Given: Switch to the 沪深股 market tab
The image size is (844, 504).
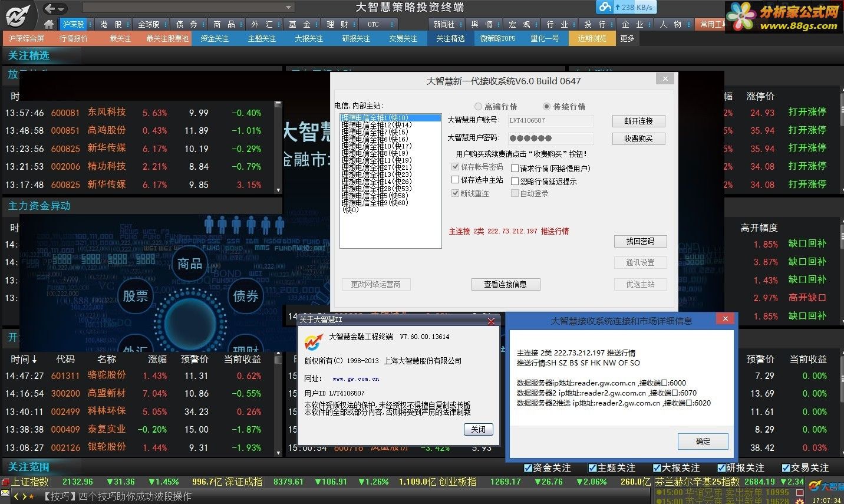Looking at the screenshot, I should pyautogui.click(x=73, y=24).
